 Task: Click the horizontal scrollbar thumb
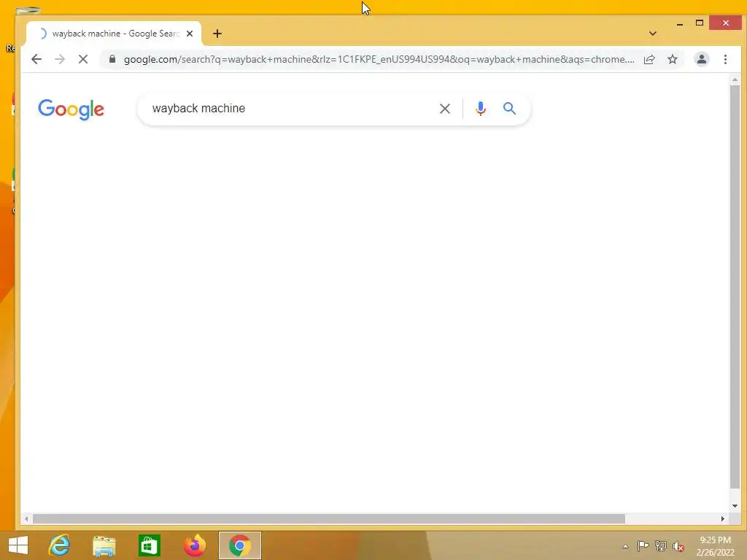(x=329, y=518)
